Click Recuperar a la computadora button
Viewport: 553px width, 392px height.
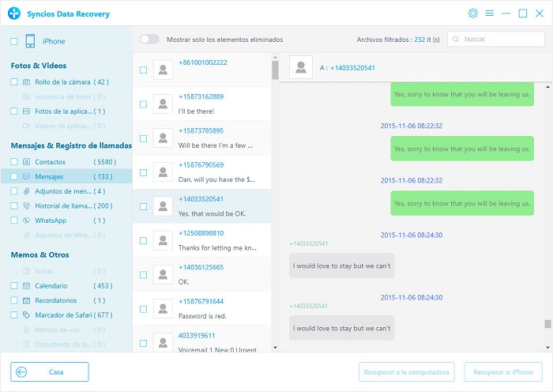coord(406,372)
